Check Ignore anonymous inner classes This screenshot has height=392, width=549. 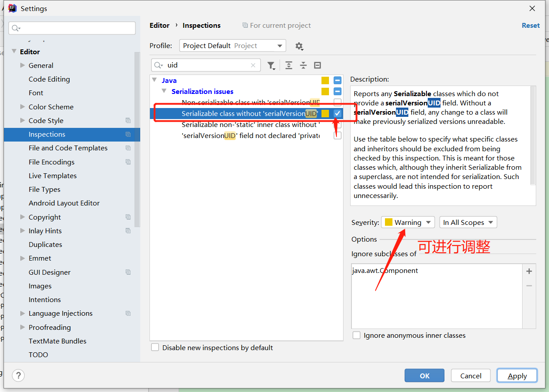click(x=356, y=335)
